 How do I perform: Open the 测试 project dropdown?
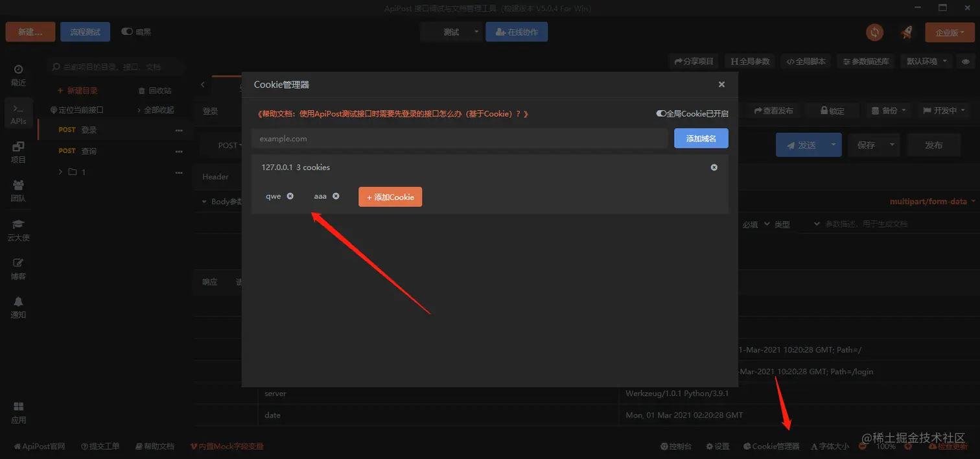click(450, 32)
